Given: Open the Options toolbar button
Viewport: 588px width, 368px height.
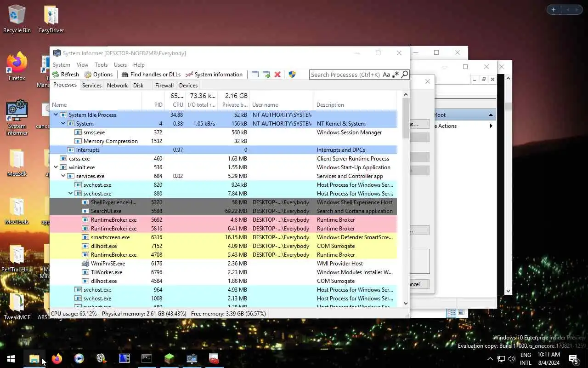Looking at the screenshot, I should 98,75.
